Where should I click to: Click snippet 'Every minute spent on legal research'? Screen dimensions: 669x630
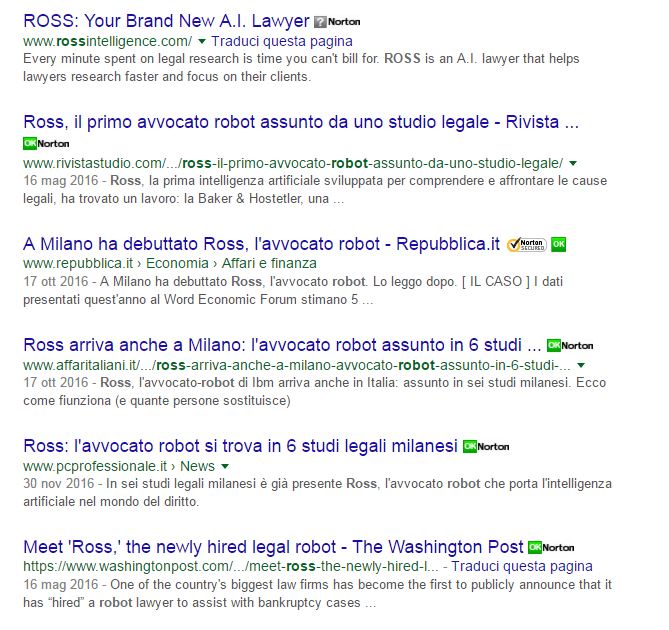click(301, 68)
